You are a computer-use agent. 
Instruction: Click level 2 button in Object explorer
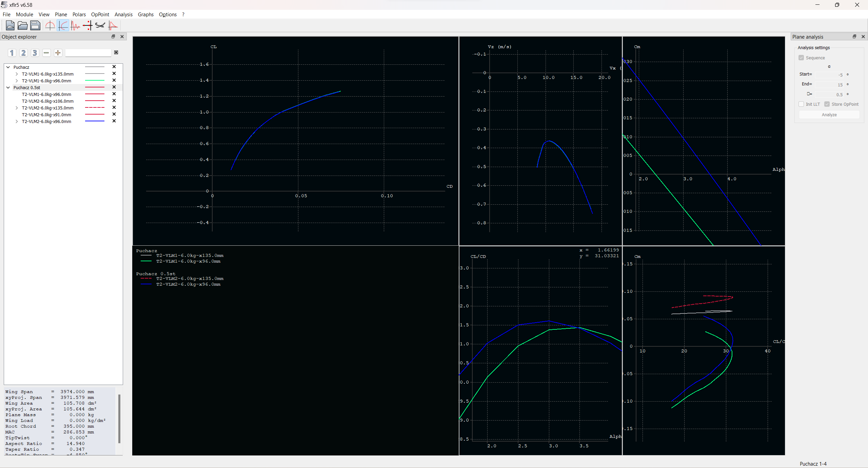click(x=23, y=53)
